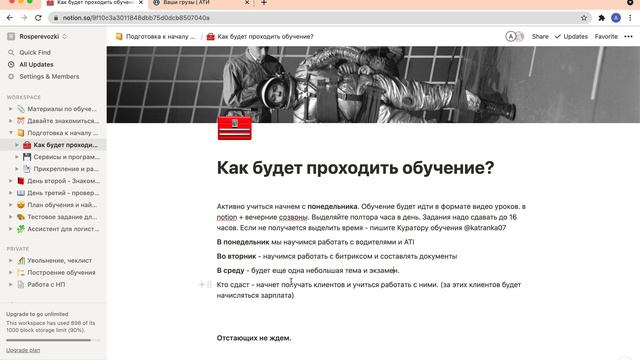
Task: Click the underlined 'notion' word in paragraph
Action: (x=227, y=217)
